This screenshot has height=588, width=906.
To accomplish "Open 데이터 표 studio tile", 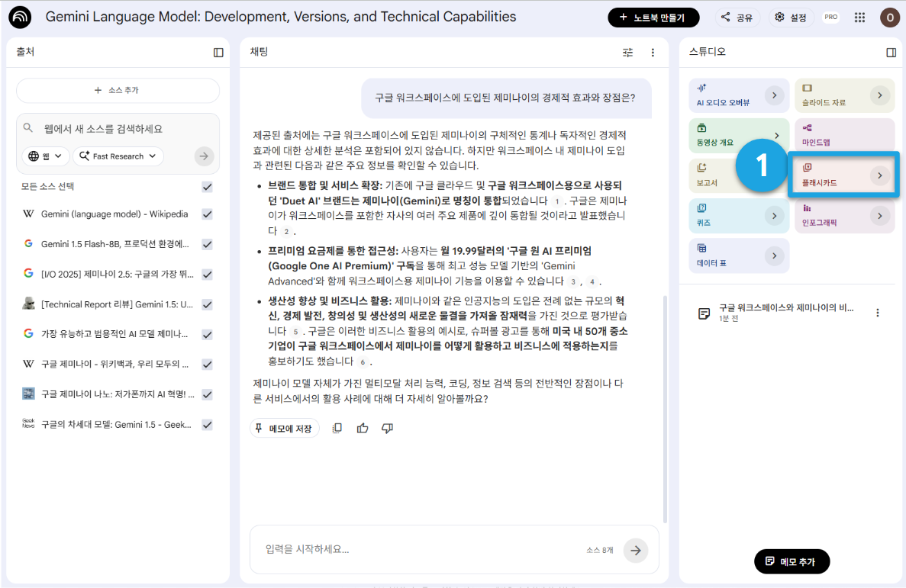I will click(x=739, y=255).
